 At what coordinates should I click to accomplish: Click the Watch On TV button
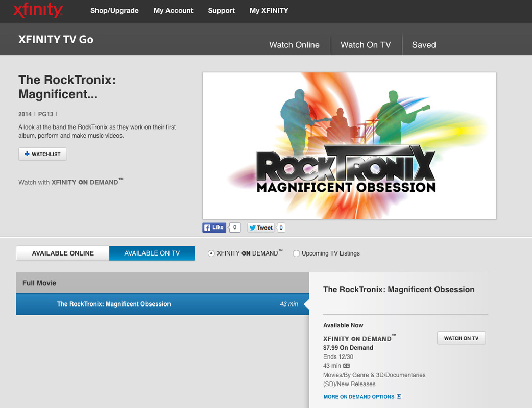(461, 338)
